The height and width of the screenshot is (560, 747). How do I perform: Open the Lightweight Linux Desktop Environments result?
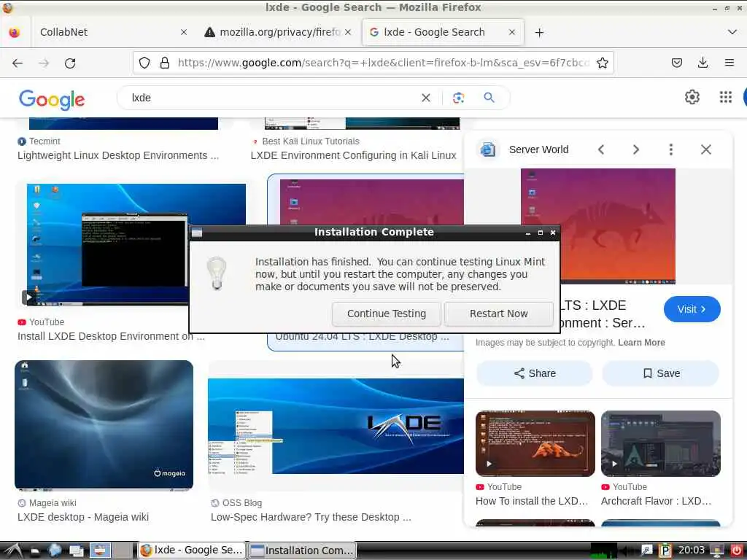pyautogui.click(x=118, y=155)
